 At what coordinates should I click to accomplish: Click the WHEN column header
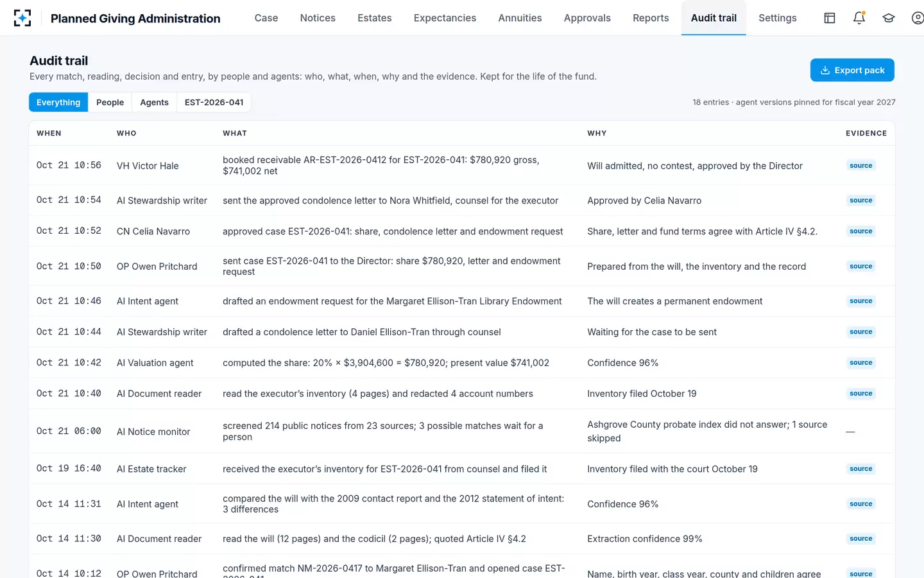49,133
